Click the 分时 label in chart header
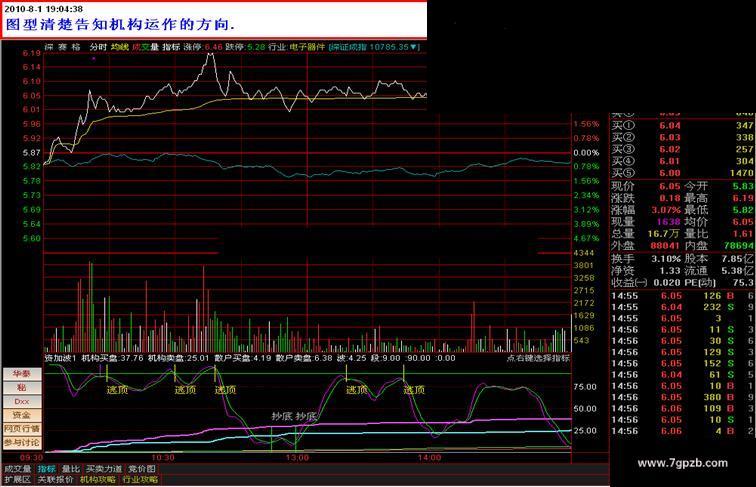This screenshot has height=487, width=756. click(x=98, y=47)
